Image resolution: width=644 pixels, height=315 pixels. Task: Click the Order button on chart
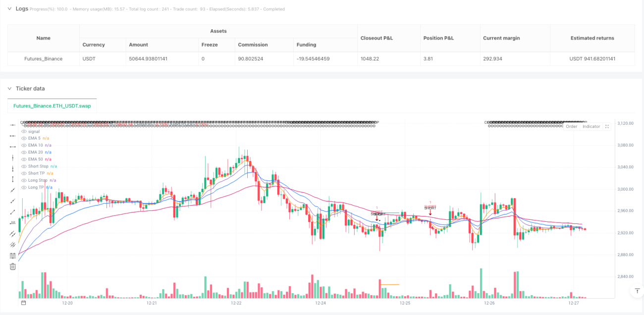point(572,126)
